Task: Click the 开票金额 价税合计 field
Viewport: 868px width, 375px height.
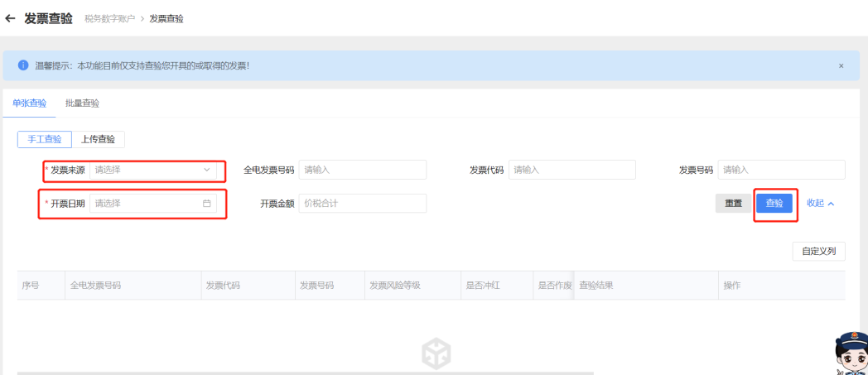Action: tap(362, 203)
